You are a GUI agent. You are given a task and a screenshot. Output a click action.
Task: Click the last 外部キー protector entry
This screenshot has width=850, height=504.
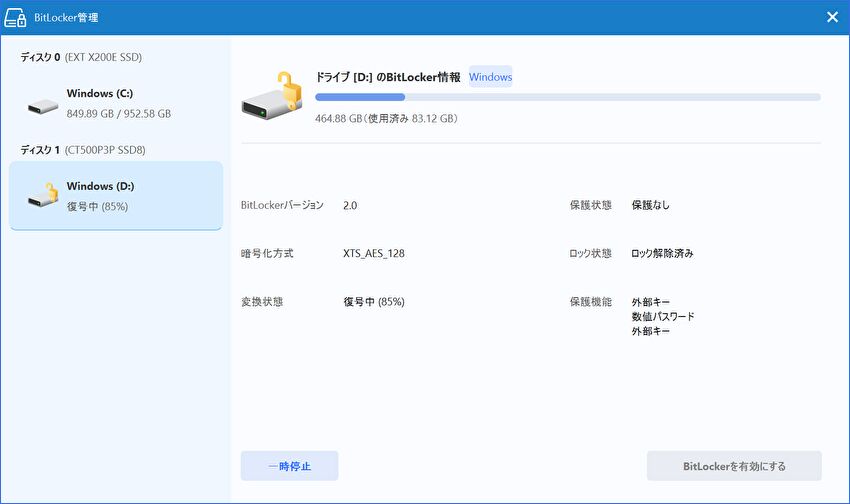coord(651,331)
